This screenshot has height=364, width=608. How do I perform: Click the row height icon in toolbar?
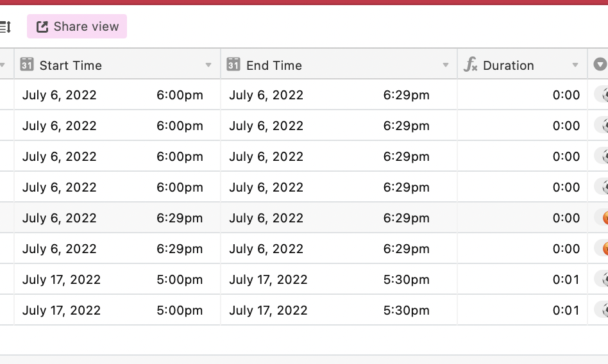pyautogui.click(x=5, y=27)
